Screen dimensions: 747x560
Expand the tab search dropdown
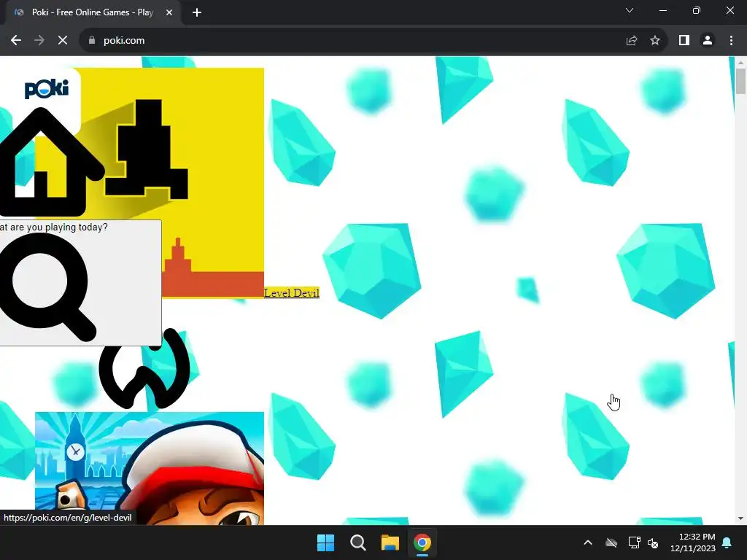click(x=630, y=10)
